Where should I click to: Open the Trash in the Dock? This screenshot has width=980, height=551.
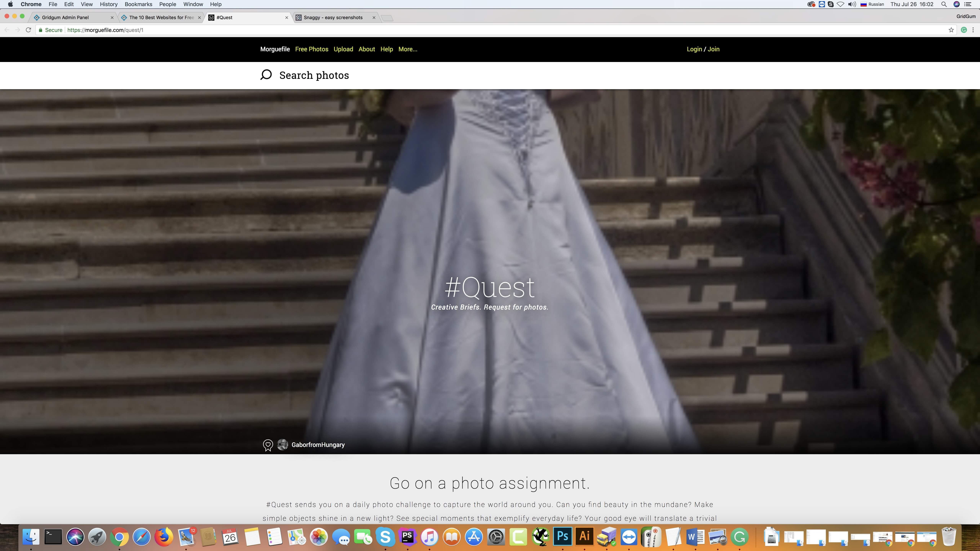tap(949, 537)
